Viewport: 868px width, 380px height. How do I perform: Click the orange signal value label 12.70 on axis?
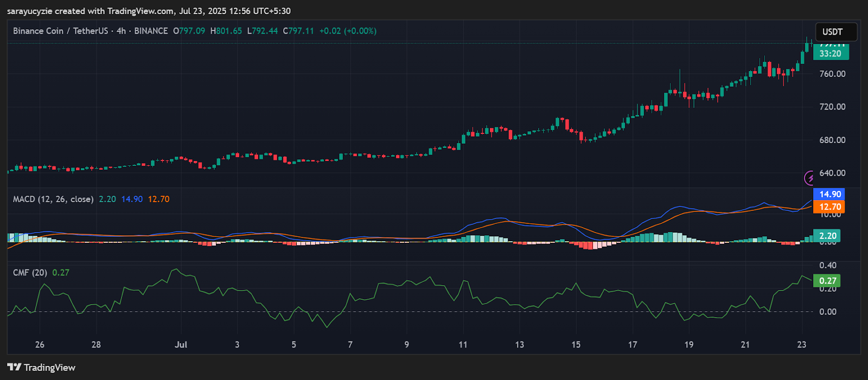(829, 207)
